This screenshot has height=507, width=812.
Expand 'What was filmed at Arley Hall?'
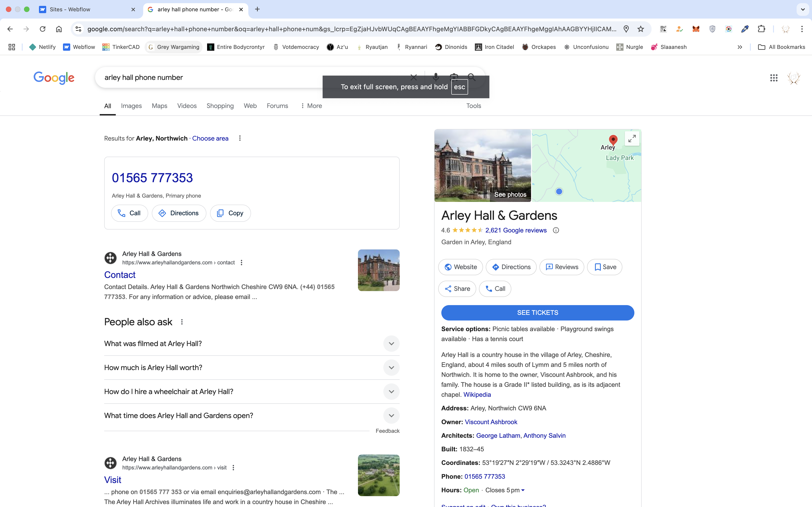tap(391, 344)
